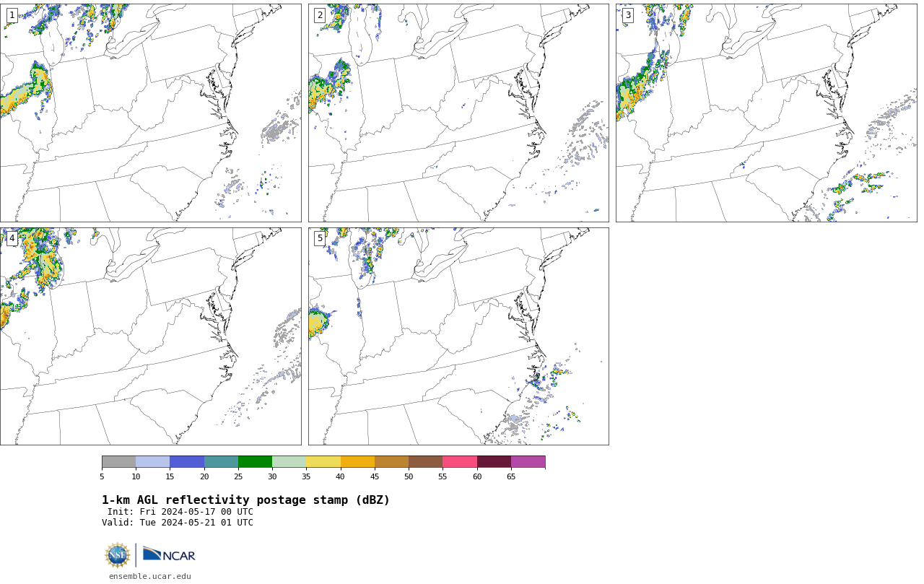Click the '1-km AGL reflectivity postage stamp (dBZ)' title
This screenshot has width=924, height=584.
(x=245, y=500)
